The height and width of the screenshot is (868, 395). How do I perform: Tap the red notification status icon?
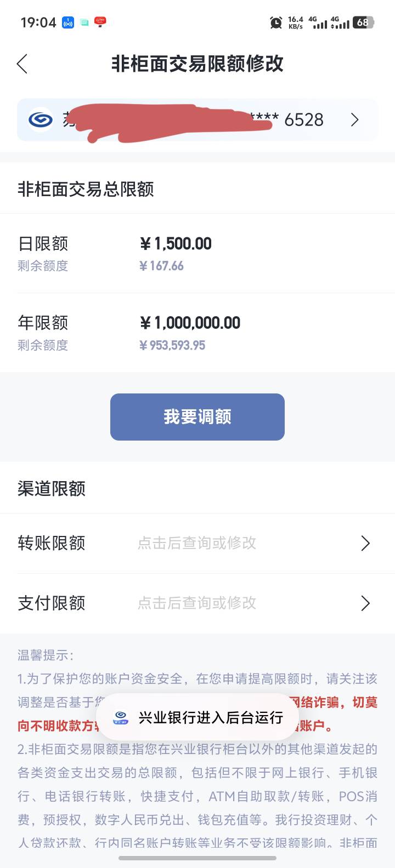point(100,22)
